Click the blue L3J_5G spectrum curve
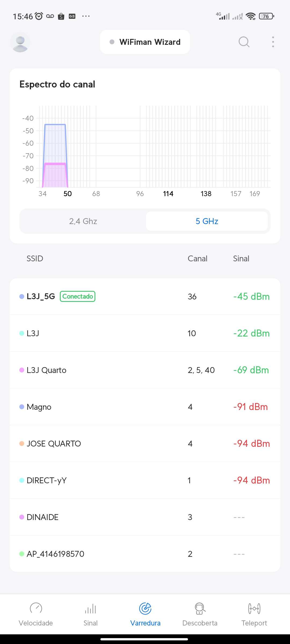 click(x=55, y=125)
